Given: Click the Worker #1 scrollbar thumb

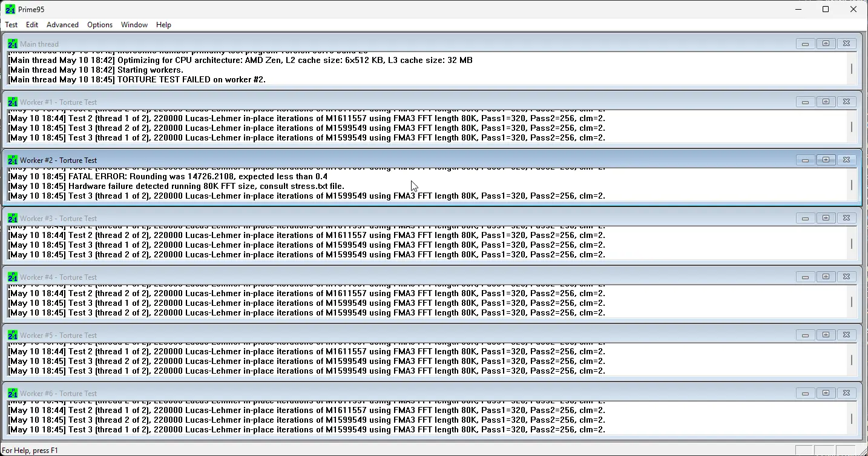Looking at the screenshot, I should click(852, 127).
